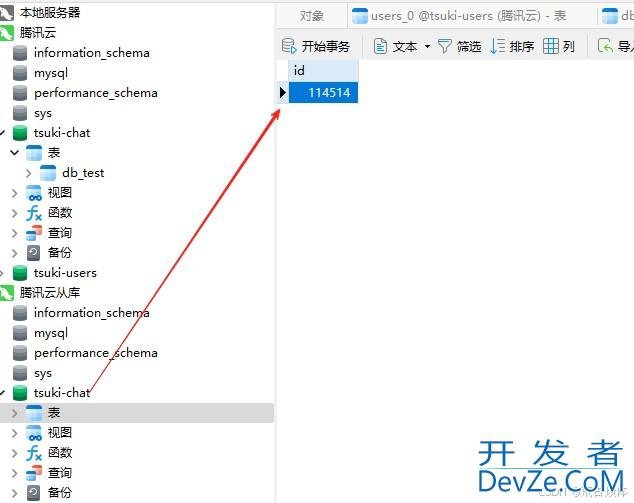Viewport: 634px width, 503px height.
Task: Select the db_test table name
Action: (x=83, y=173)
